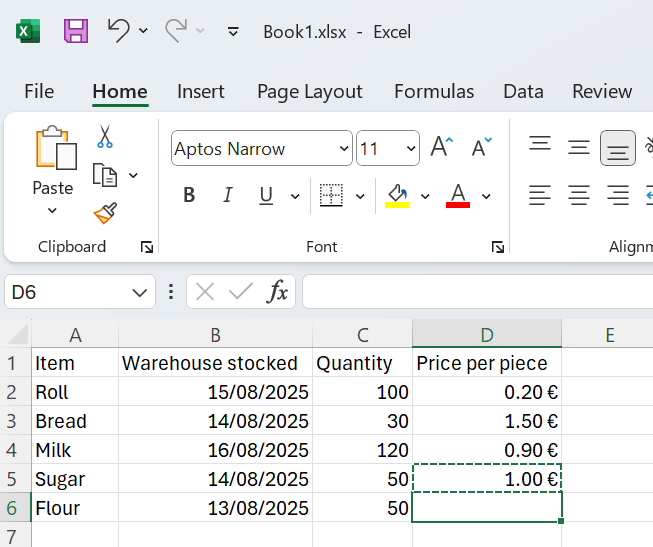Screen dimensions: 653x547
Task: Open the font color palette arrow
Action: 486,196
